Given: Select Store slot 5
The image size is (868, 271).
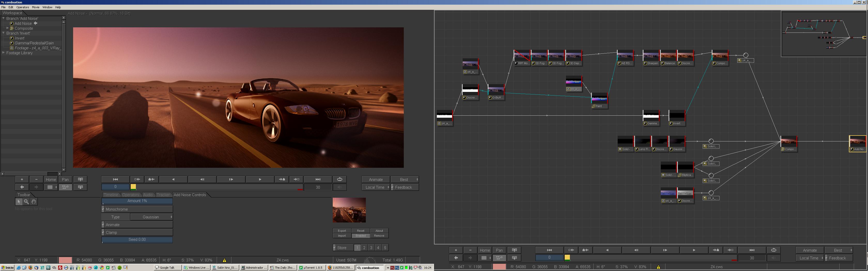Looking at the screenshot, I should point(385,248).
